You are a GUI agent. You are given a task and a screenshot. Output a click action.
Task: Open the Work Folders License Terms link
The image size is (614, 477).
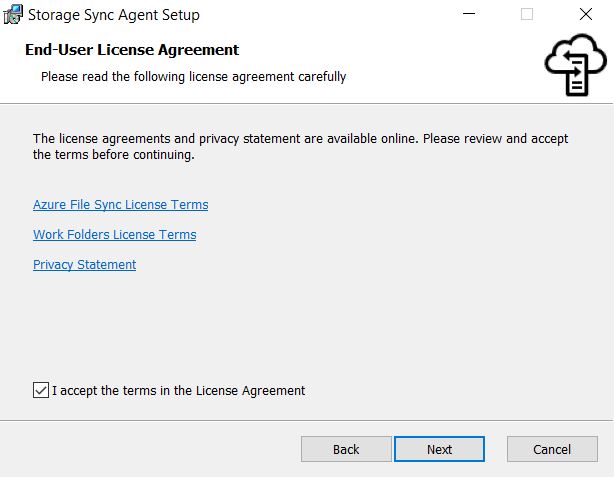115,234
